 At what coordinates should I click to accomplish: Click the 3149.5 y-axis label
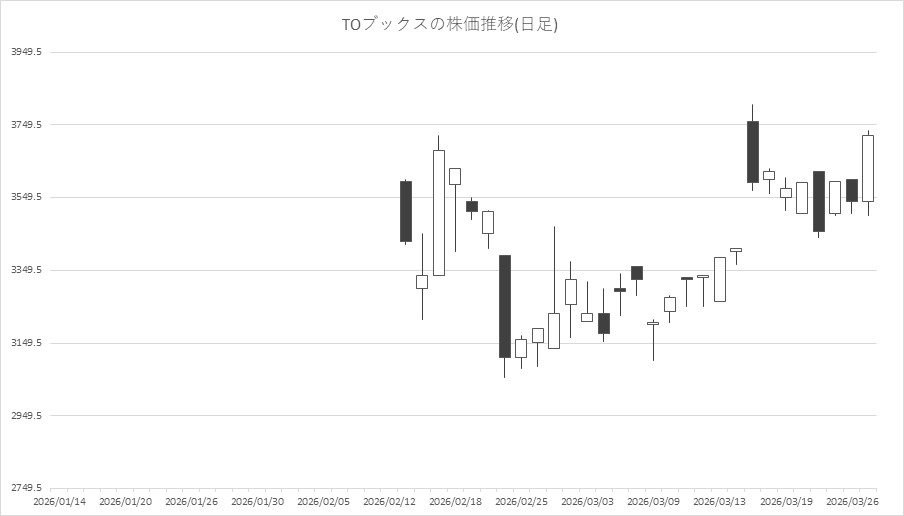pyautogui.click(x=26, y=343)
